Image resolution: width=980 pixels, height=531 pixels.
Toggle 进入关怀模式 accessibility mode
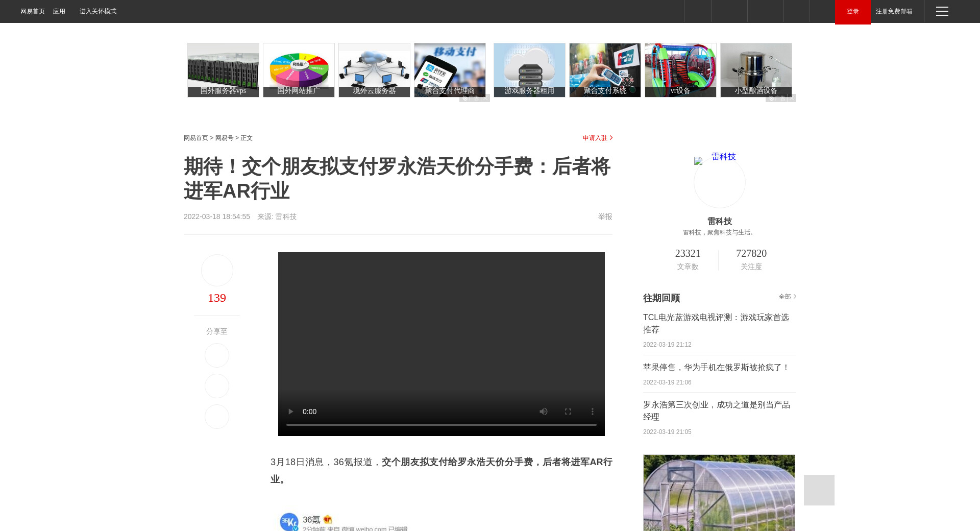pos(98,11)
